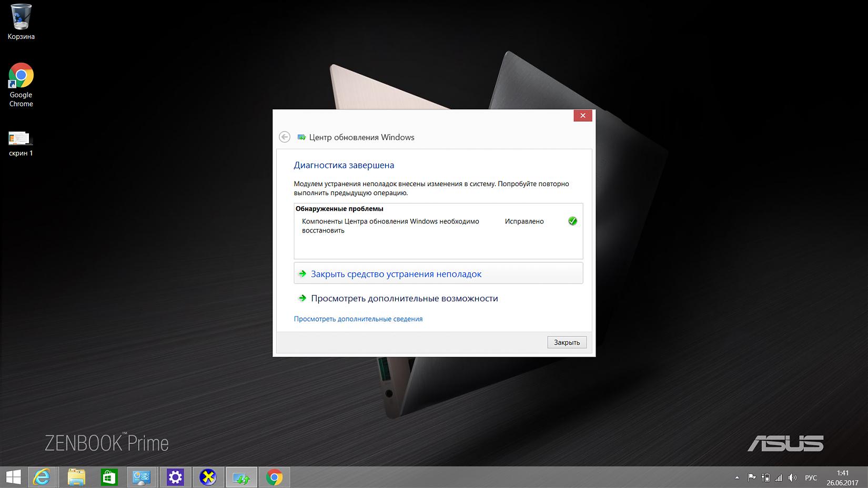The image size is (868, 488).
Task: Launch Internet Explorer from taskbar
Action: tap(42, 477)
